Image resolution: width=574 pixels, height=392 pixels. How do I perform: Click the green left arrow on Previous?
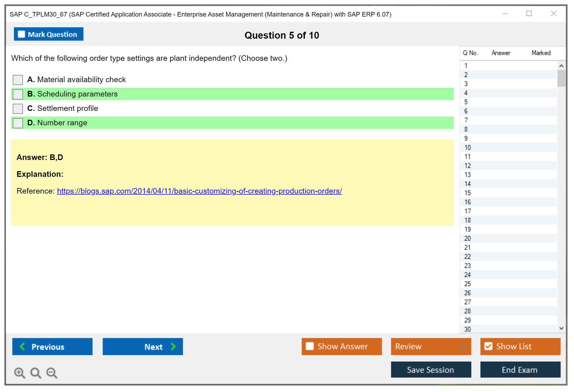tap(22, 346)
